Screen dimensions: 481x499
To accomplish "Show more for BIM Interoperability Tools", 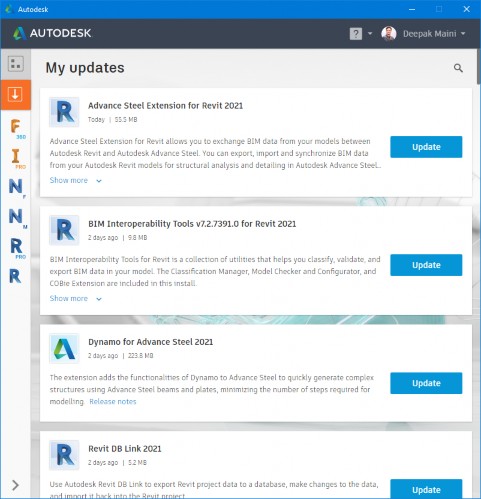I will point(75,298).
